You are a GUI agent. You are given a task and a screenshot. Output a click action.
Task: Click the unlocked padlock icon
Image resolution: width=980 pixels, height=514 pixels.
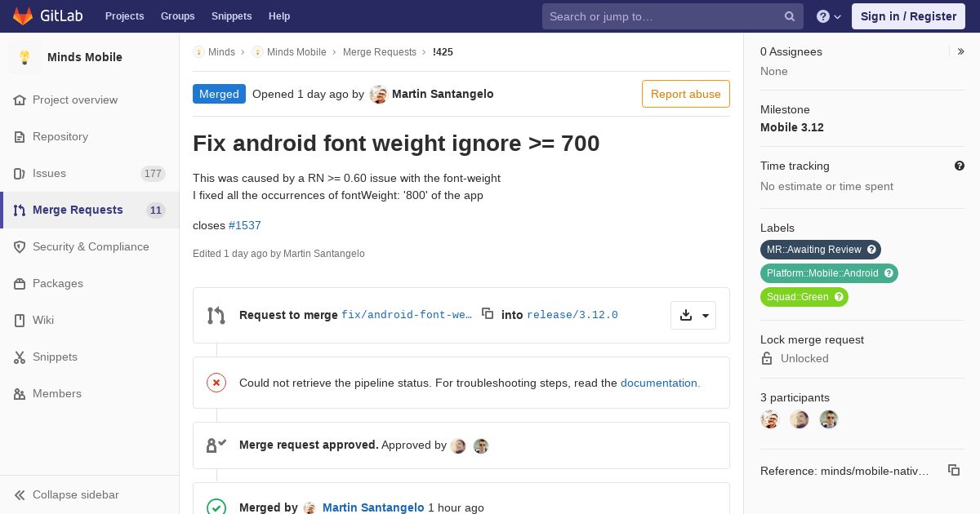(x=767, y=358)
